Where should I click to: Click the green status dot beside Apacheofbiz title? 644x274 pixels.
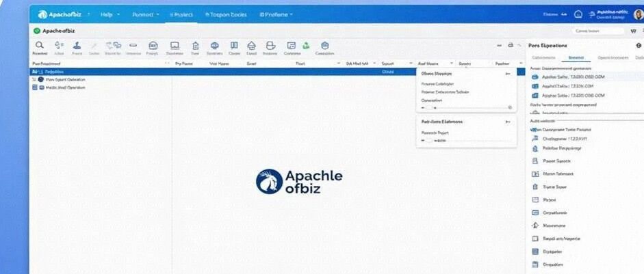[x=37, y=31]
